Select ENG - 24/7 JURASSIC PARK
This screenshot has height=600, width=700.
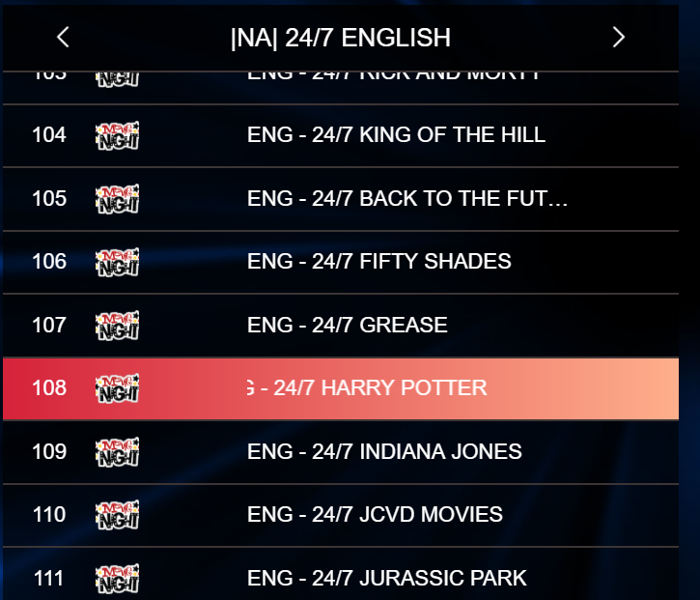pos(341,574)
